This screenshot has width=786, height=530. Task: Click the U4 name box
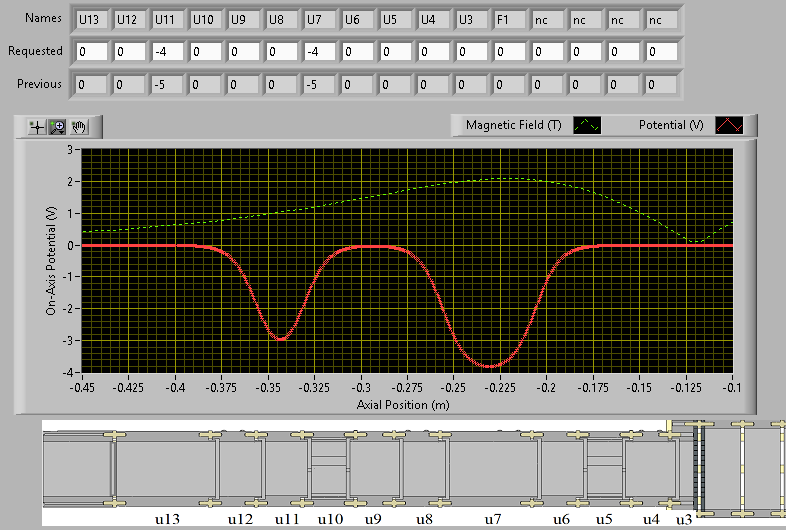point(434,20)
